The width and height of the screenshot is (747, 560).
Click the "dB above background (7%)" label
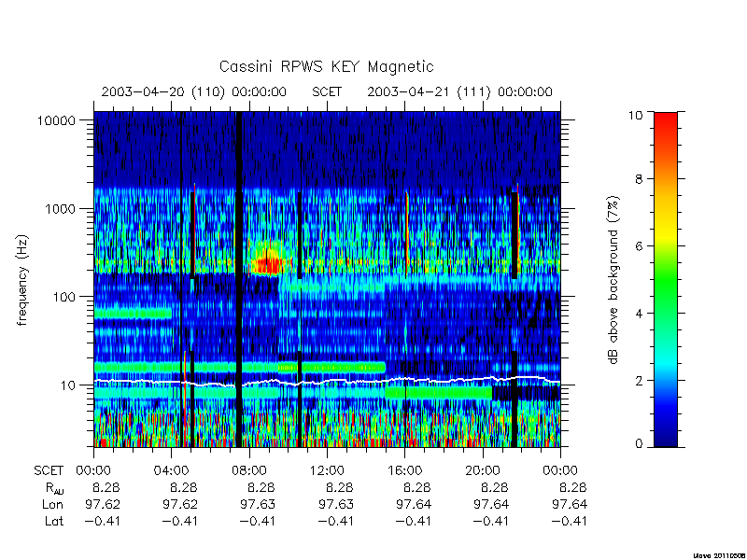(x=614, y=281)
